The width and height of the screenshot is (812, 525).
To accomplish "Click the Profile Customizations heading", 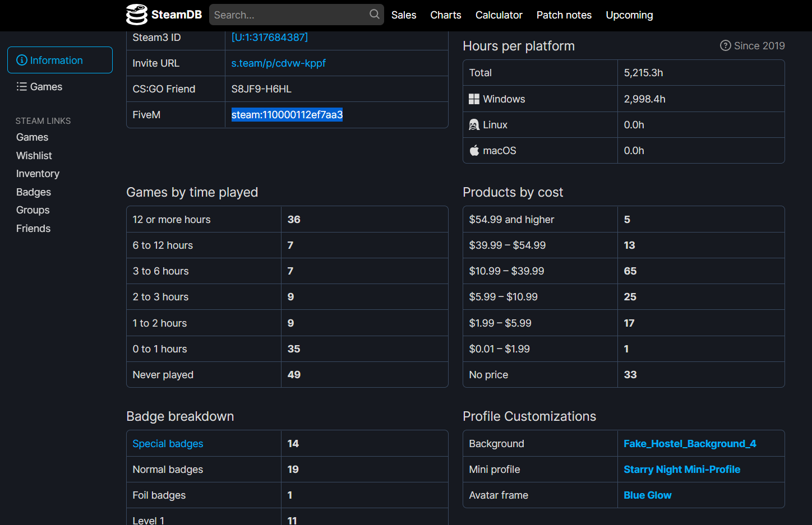I will coord(529,416).
